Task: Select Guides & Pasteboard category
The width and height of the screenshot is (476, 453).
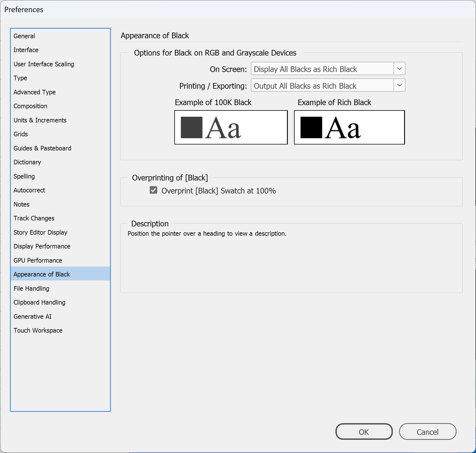Action: click(60, 148)
